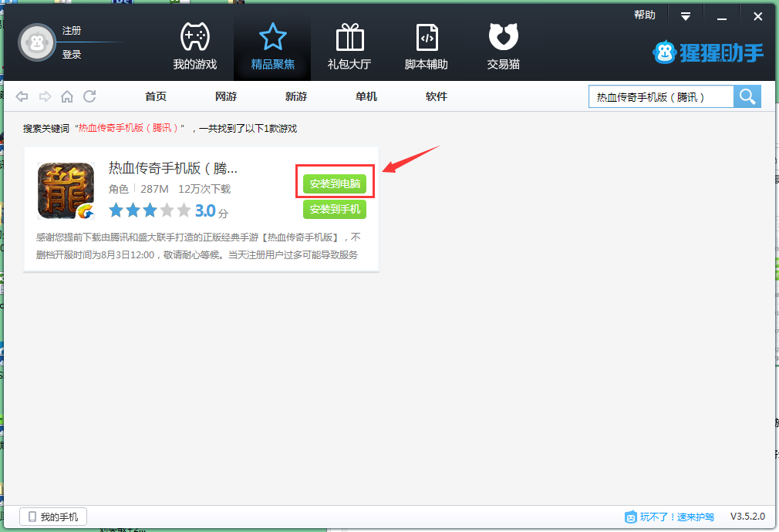Viewport: 779px width, 532px height.
Task: Open the 帮助 help menu
Action: pos(644,15)
